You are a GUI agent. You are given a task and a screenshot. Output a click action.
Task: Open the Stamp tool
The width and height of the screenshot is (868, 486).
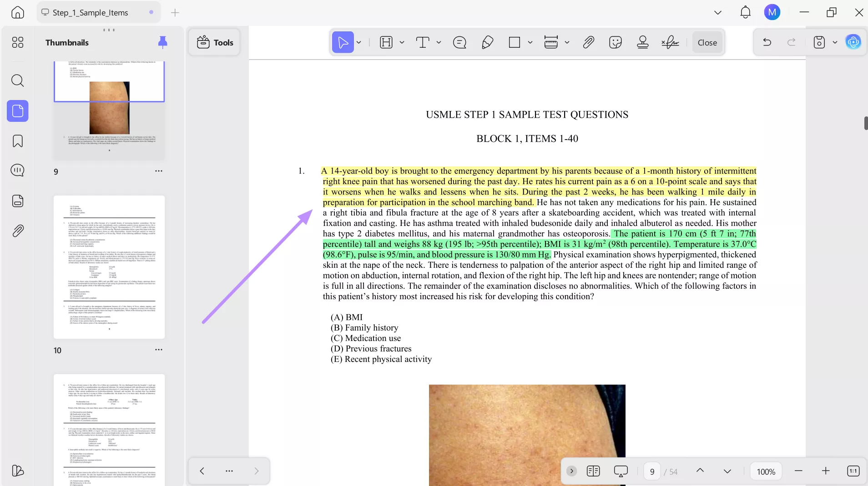point(643,42)
